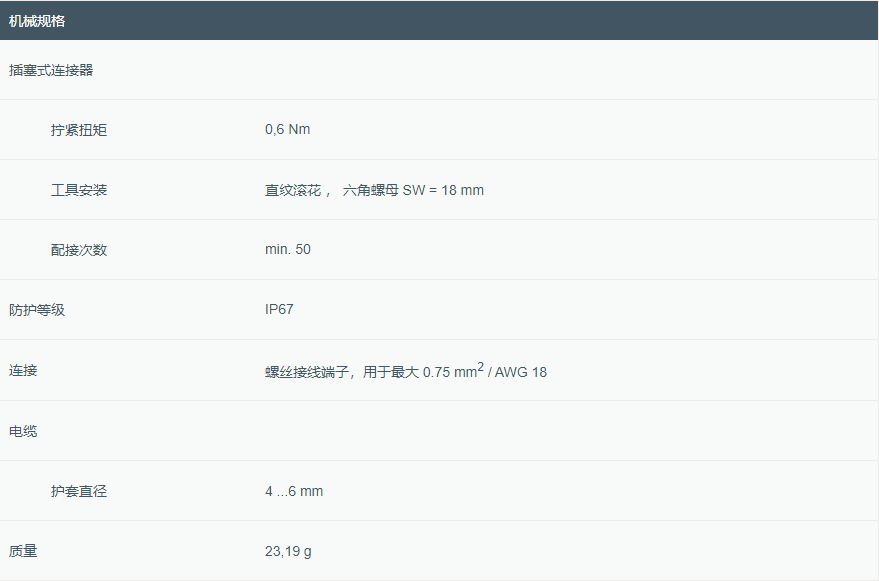Click the 防护等级 row label

coord(37,310)
